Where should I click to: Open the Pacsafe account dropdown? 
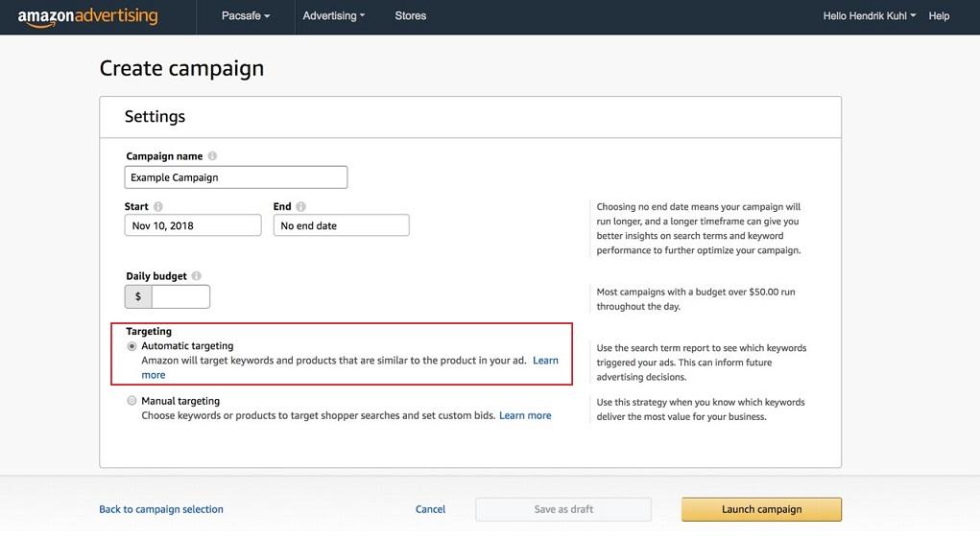pyautogui.click(x=245, y=16)
